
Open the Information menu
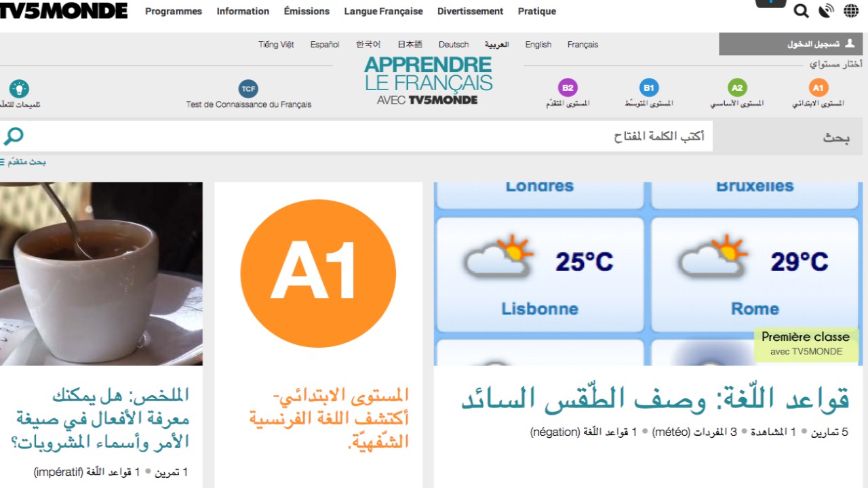pos(243,12)
